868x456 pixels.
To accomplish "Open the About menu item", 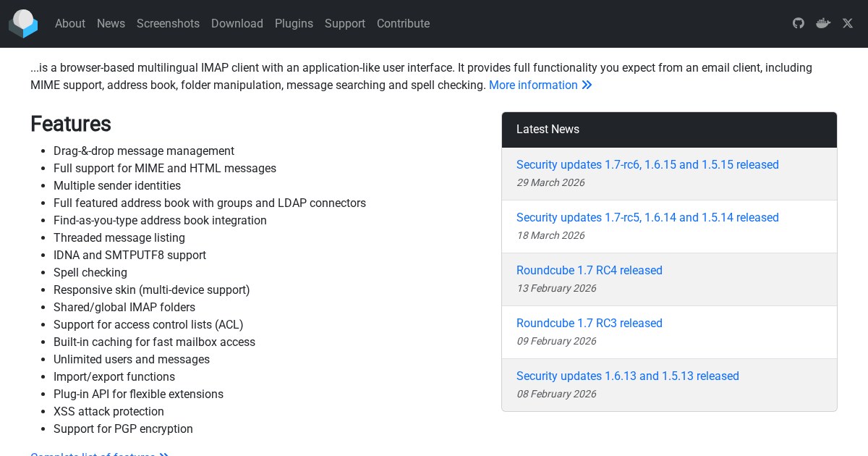I will (x=70, y=23).
